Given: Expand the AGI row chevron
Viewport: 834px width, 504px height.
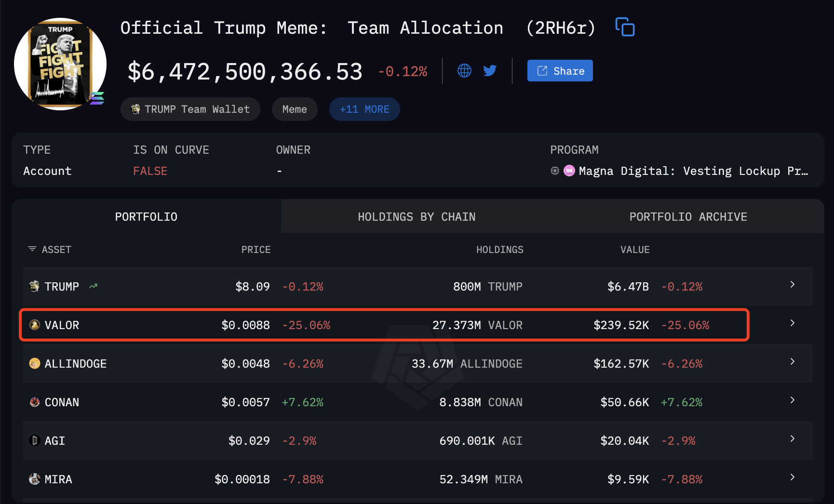Looking at the screenshot, I should point(792,438).
